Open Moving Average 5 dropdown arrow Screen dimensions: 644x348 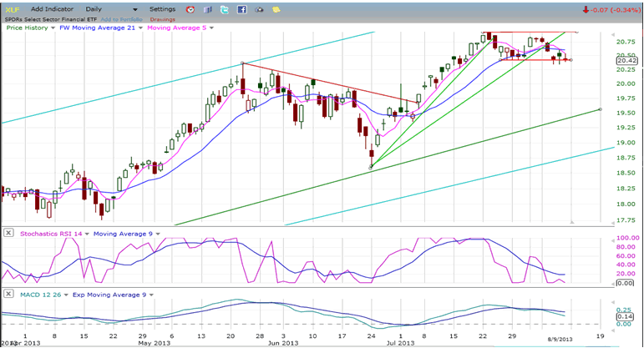coord(211,28)
